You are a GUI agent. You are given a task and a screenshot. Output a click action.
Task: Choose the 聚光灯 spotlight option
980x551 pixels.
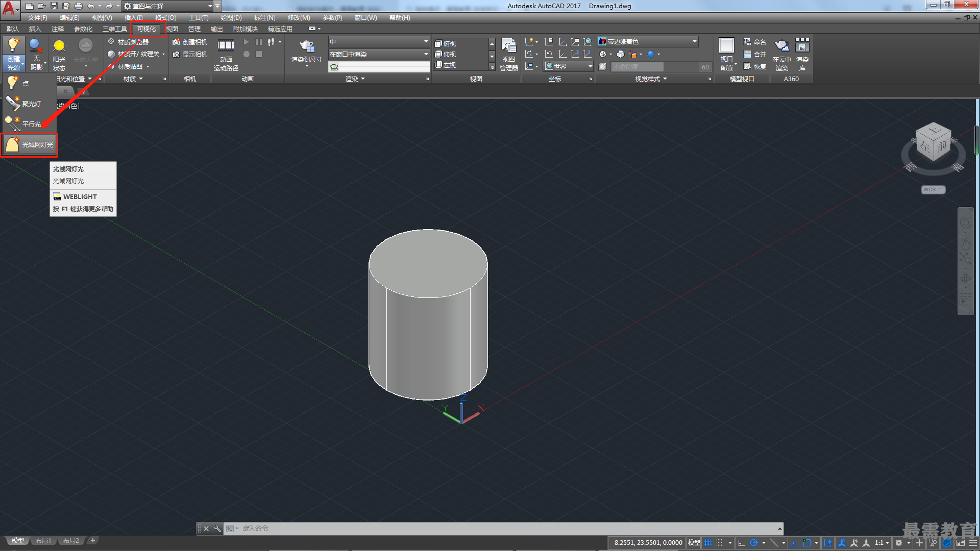(x=29, y=104)
